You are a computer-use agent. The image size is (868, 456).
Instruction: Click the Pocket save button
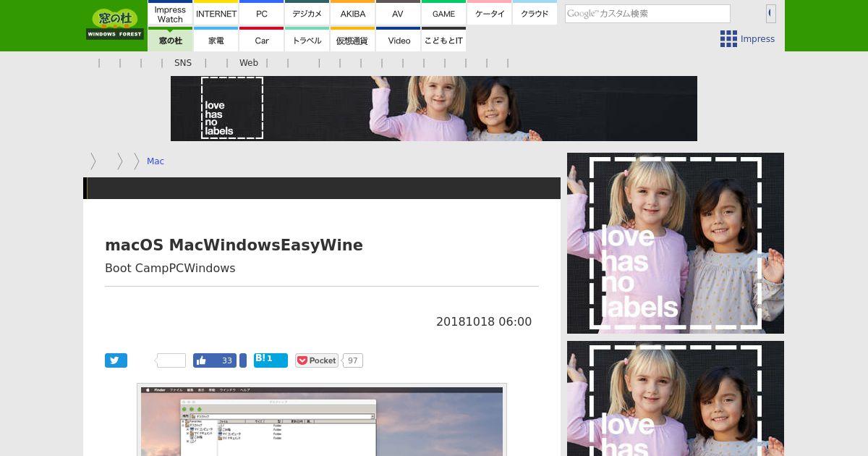click(x=317, y=360)
